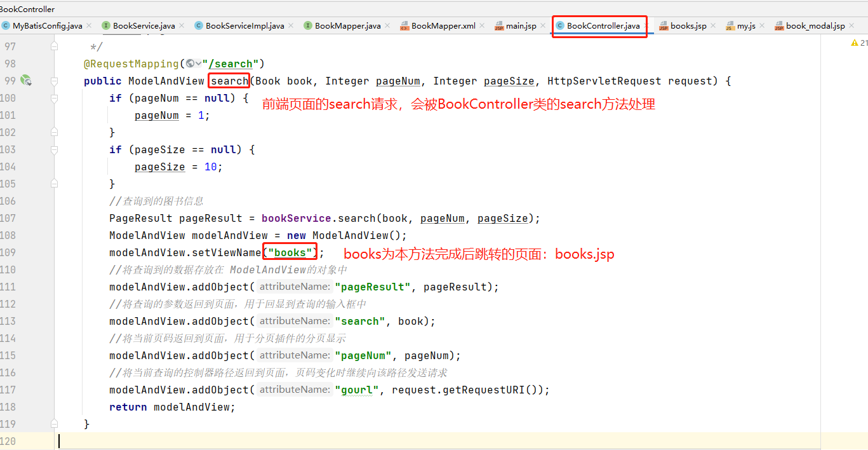Screen dimensions: 868x450
Task: Close the BookMapper.java tab
Action: (x=387, y=26)
